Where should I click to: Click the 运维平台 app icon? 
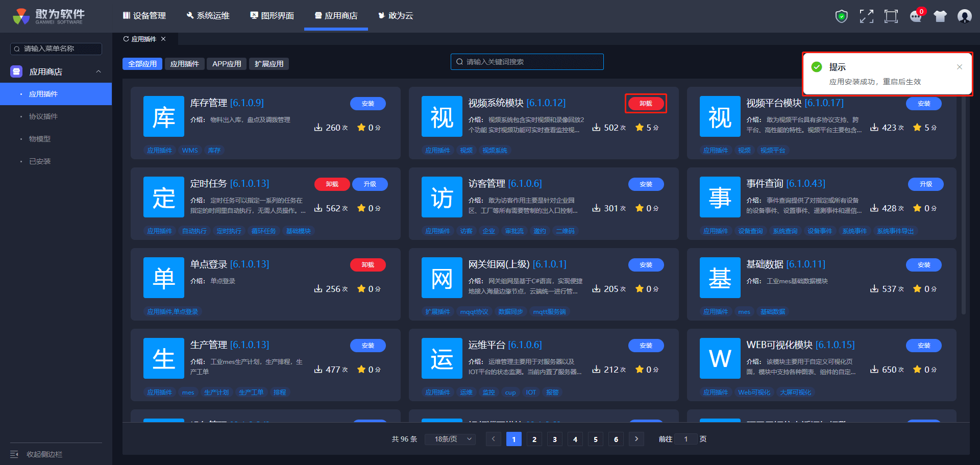pos(442,358)
